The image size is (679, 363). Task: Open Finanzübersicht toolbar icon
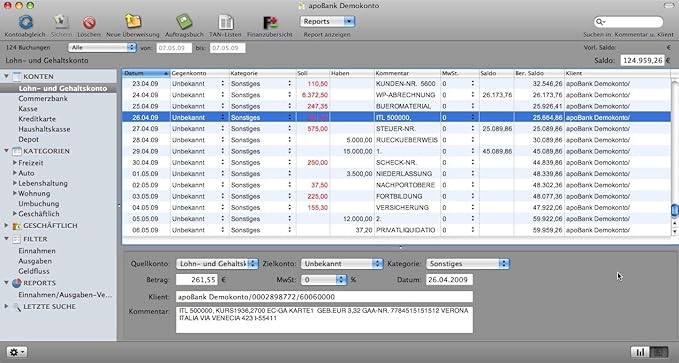(270, 22)
